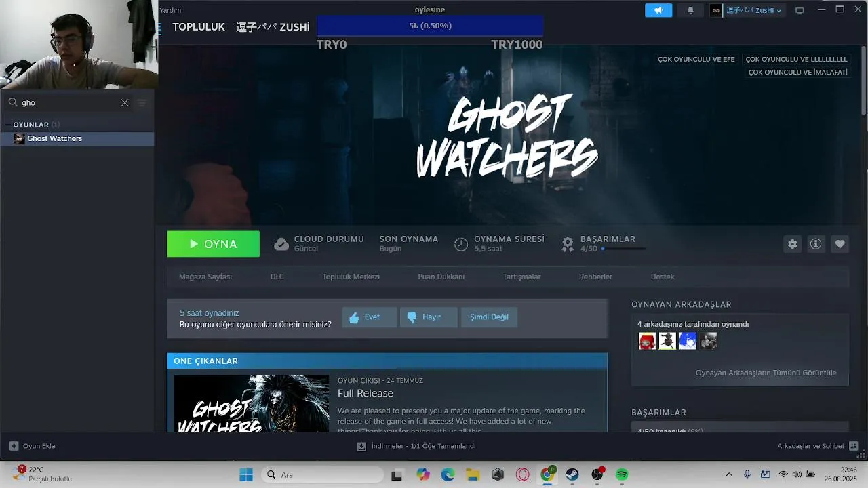Open the ZusHI account dropdown
This screenshot has height=488, width=868.
pyautogui.click(x=747, y=10)
